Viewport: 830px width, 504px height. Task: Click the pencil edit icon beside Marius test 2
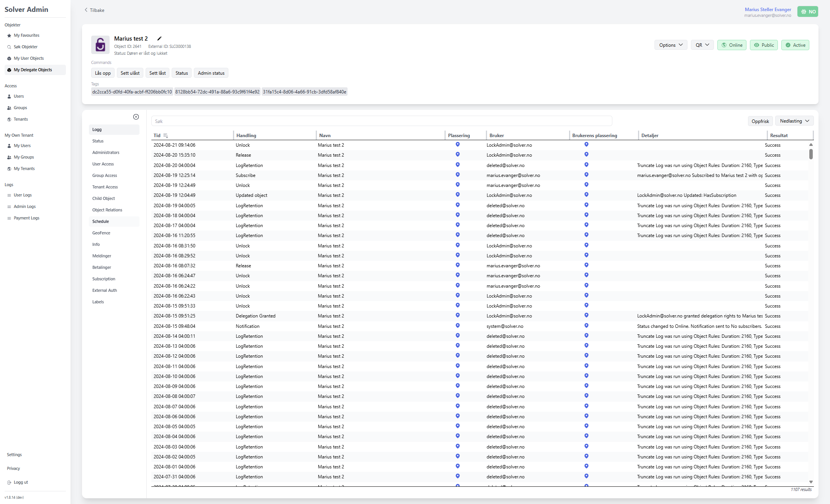click(x=159, y=38)
